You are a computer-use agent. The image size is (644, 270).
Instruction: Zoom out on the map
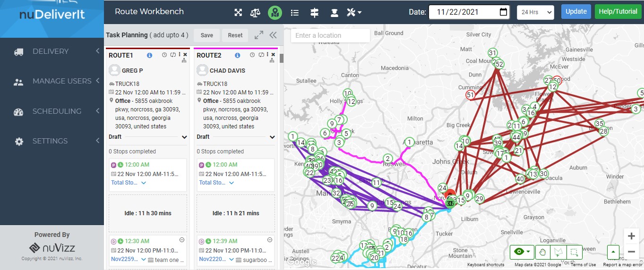tap(631, 252)
